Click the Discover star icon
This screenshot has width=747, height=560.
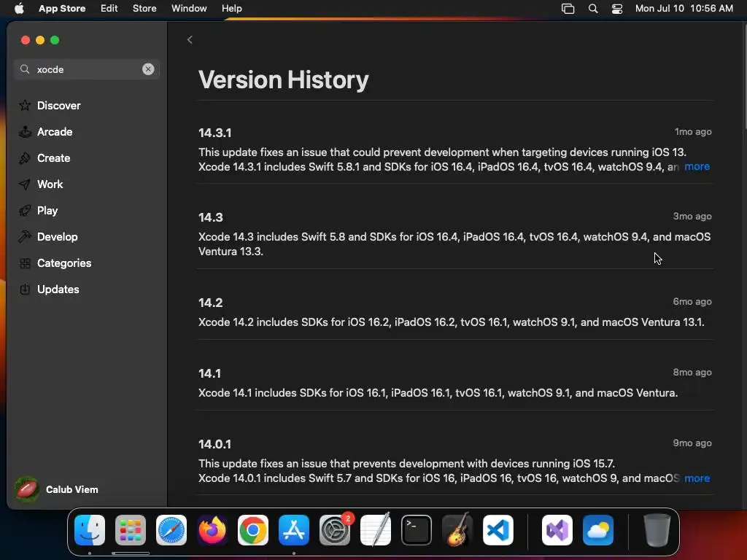[26, 105]
